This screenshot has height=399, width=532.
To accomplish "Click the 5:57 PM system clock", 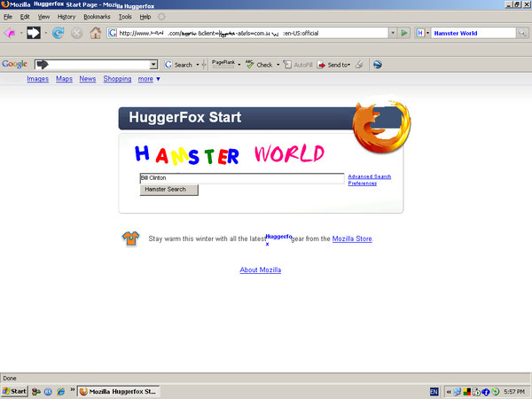I will click(x=514, y=392).
